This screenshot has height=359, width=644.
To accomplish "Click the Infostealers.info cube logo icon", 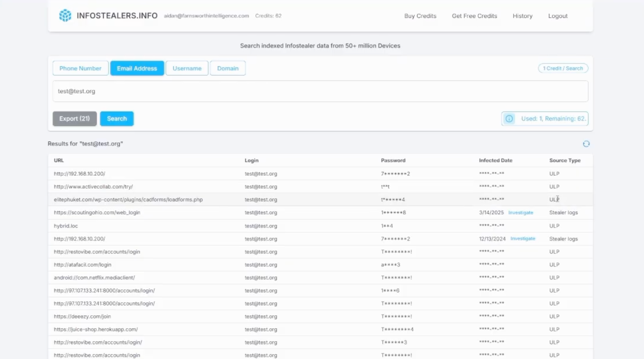I will 65,15.
